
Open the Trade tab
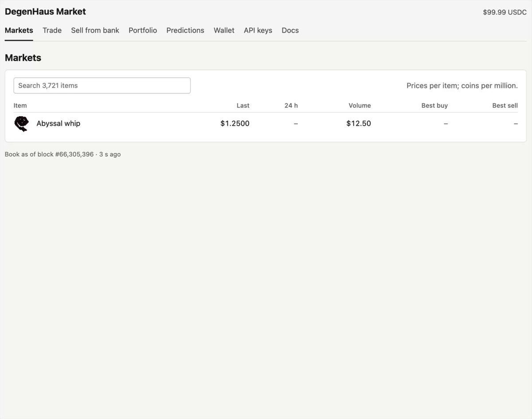tap(52, 30)
